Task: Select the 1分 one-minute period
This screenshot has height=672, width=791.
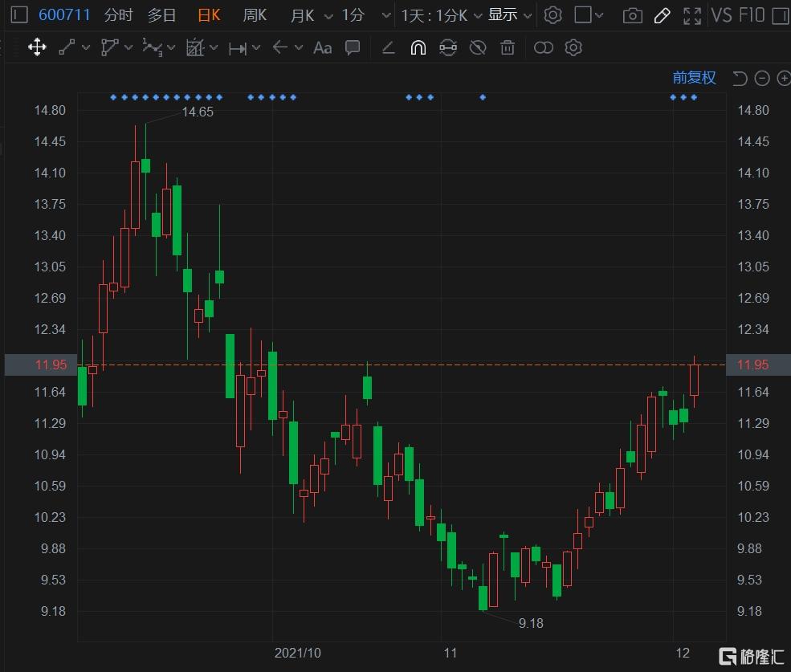Action: tap(353, 15)
